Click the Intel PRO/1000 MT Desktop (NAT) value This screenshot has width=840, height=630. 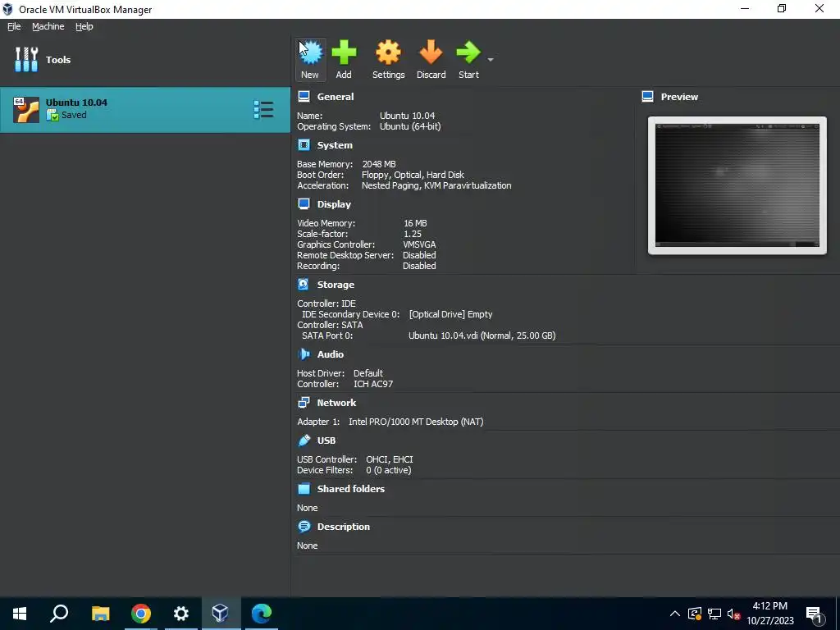point(416,422)
